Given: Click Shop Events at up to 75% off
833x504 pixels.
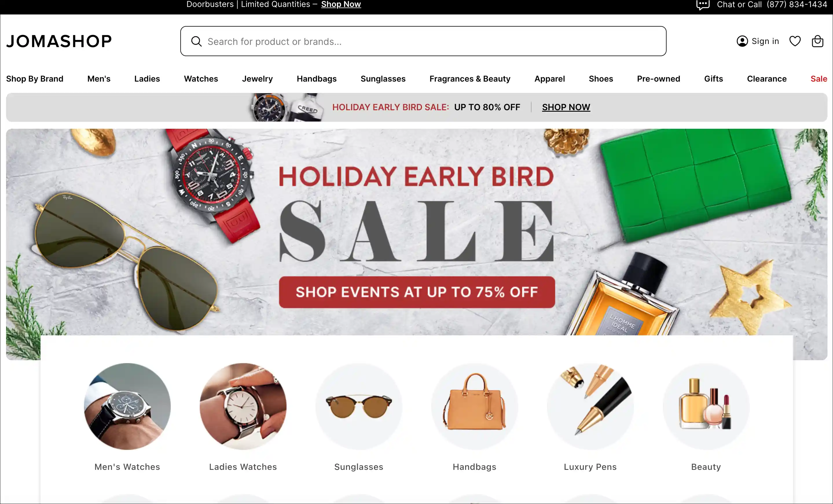Looking at the screenshot, I should [417, 292].
